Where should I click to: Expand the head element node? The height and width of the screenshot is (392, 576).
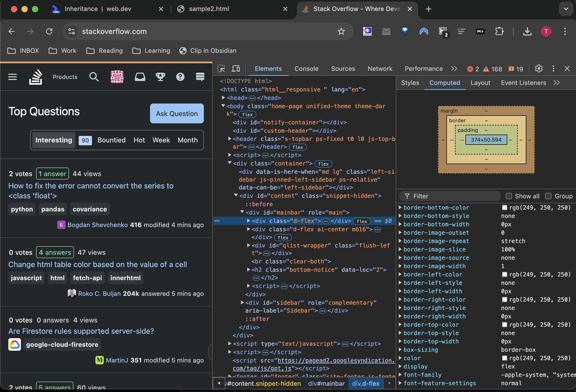[223, 97]
